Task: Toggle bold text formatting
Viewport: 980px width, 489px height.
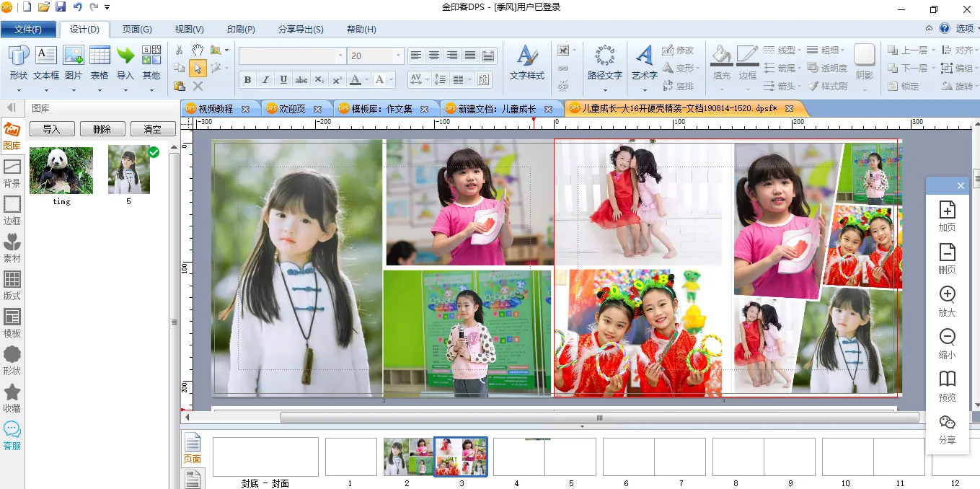Action: pos(247,80)
